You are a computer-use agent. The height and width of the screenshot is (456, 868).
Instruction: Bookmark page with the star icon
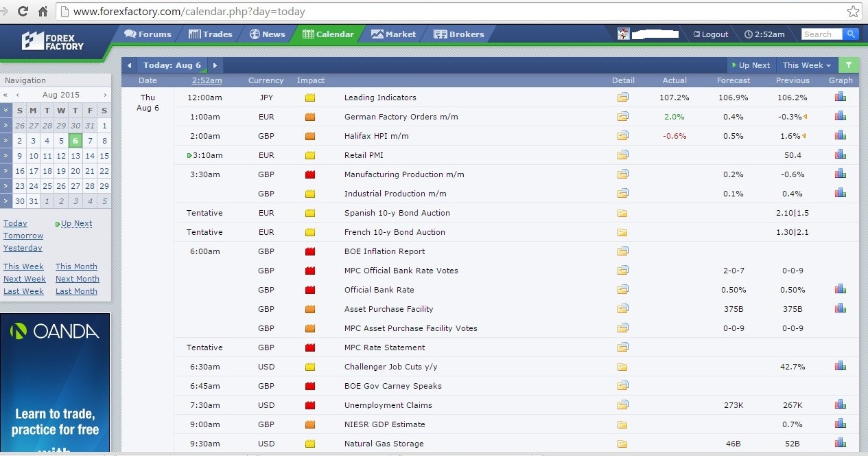point(853,12)
